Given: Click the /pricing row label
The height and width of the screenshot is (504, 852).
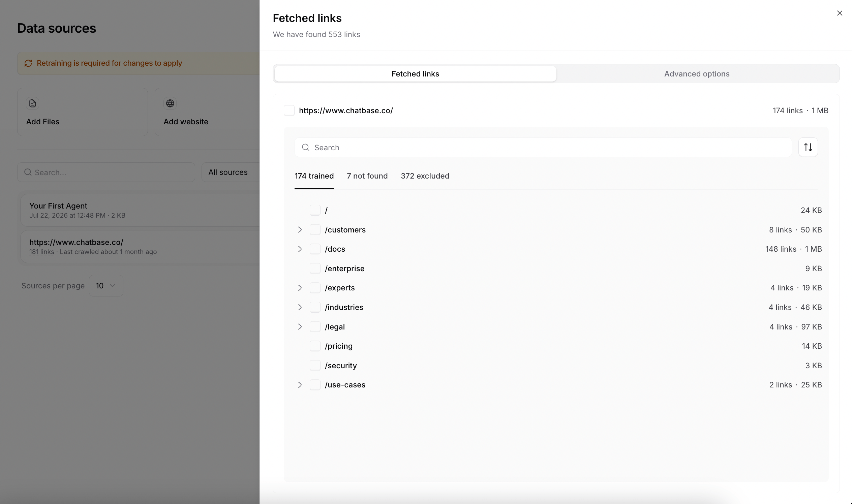Looking at the screenshot, I should 338,346.
